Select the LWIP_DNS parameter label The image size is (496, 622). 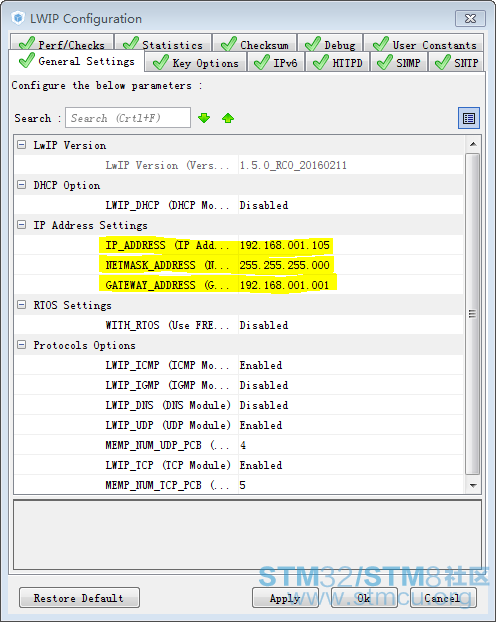(168, 405)
